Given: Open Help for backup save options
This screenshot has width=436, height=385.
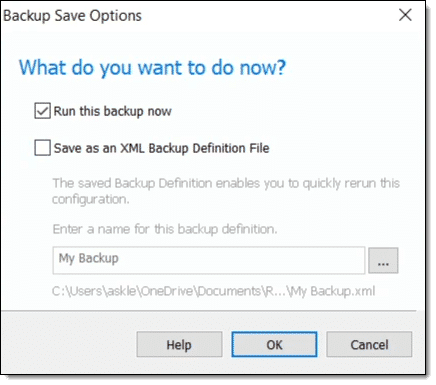Looking at the screenshot, I should pos(179,344).
